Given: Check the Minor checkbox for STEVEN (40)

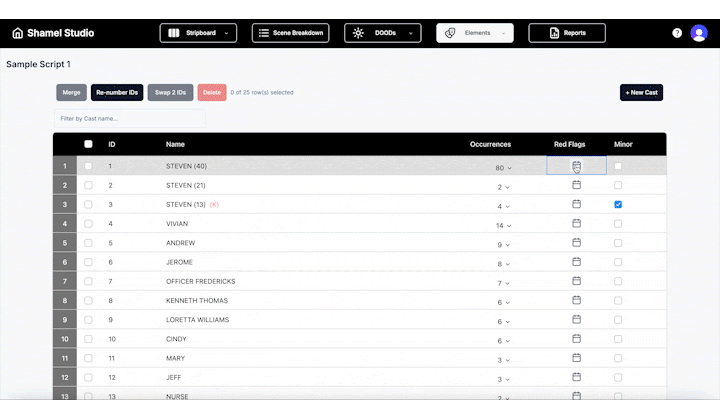Looking at the screenshot, I should [x=618, y=166].
